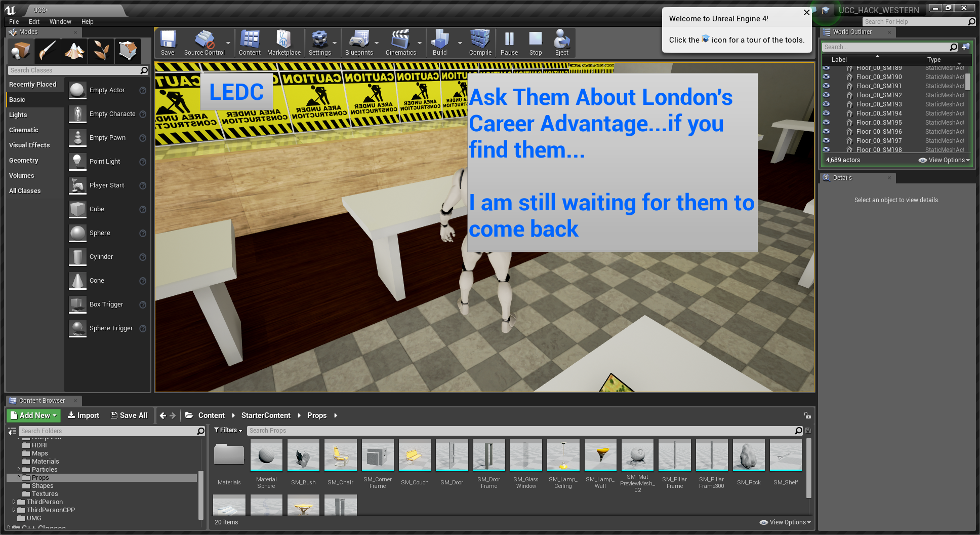Select the Paint mode brush icon
Viewport: 980px width, 535px height.
click(48, 51)
